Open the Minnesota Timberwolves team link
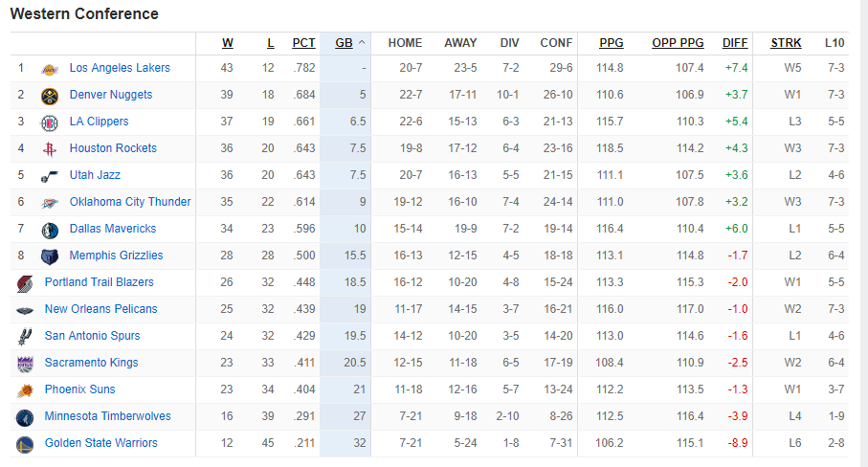Screen dimensions: 868x467 107,416
